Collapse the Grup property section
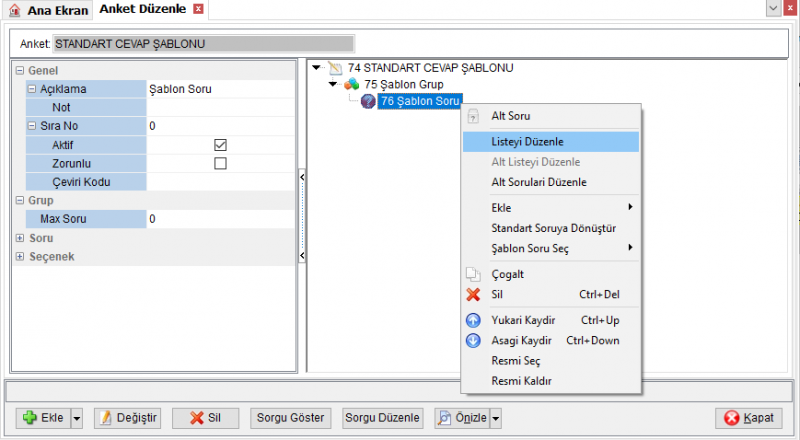 tap(19, 200)
